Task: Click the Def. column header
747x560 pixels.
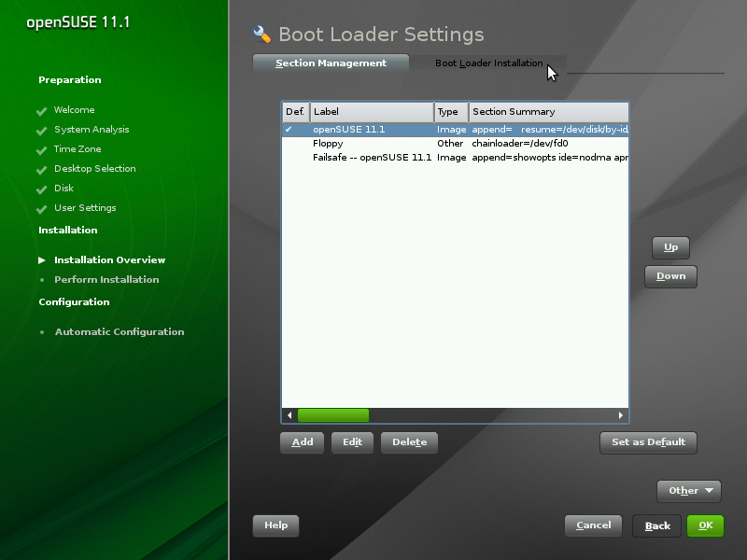Action: [296, 112]
